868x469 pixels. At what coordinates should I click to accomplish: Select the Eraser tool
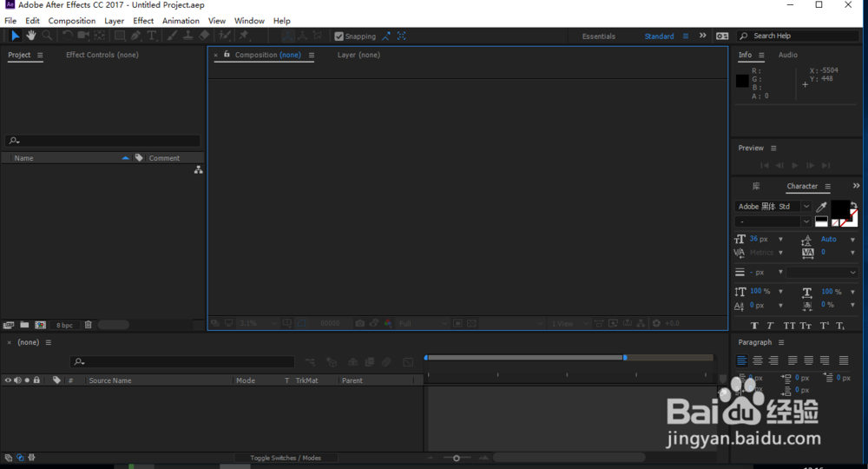[x=204, y=36]
